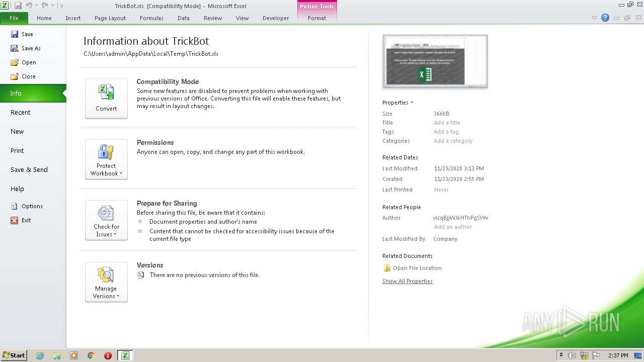The image size is (644, 362).
Task: Click the Action Center flag icon
Action: 596,355
